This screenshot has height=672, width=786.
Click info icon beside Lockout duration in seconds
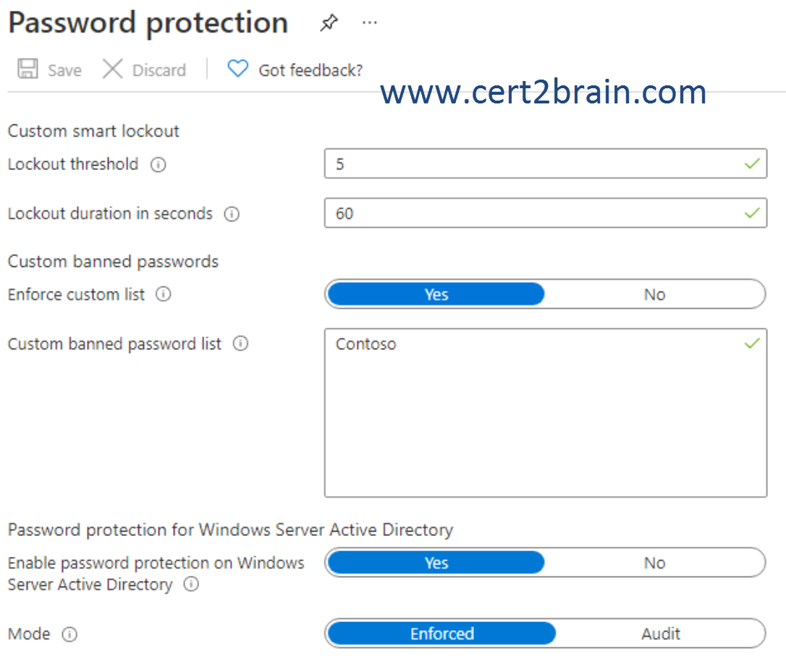(232, 214)
